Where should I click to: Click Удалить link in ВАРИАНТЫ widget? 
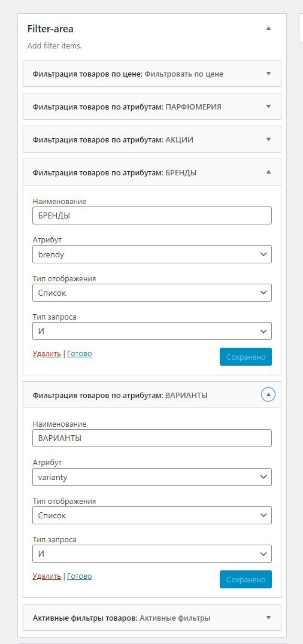(x=47, y=576)
